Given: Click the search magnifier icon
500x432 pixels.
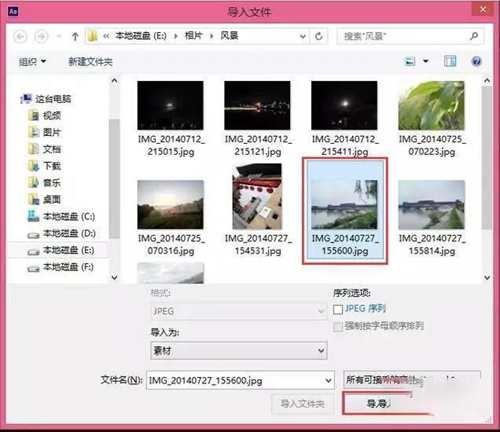Looking at the screenshot, I should (474, 36).
